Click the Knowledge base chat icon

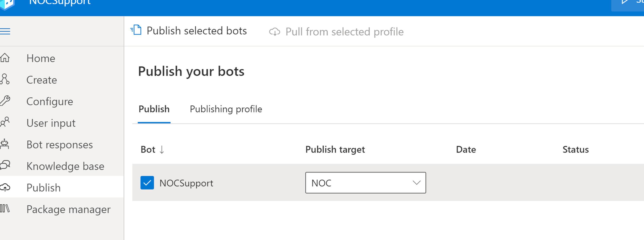tap(5, 165)
